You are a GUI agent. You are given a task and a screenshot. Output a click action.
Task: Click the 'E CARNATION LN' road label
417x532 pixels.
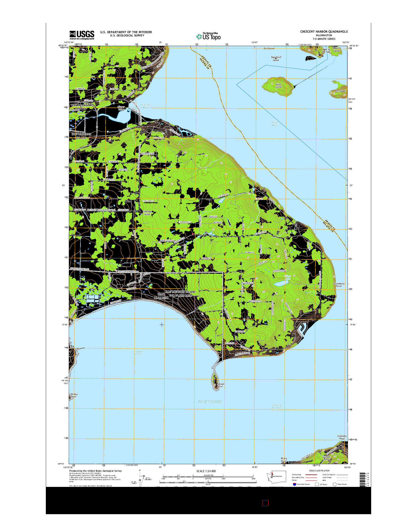point(185,222)
